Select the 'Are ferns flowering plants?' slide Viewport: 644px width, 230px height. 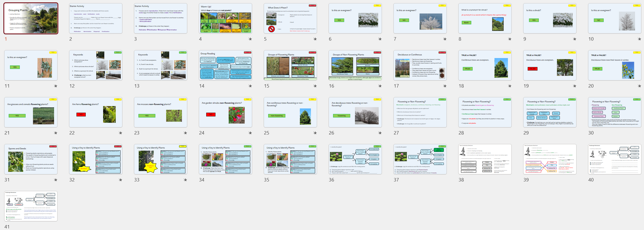(96, 112)
